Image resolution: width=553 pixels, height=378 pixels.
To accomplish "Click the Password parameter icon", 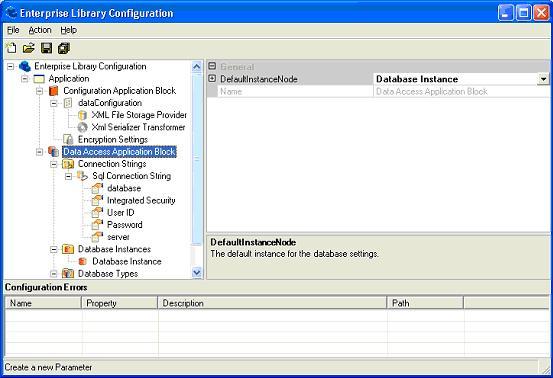I will point(97,225).
